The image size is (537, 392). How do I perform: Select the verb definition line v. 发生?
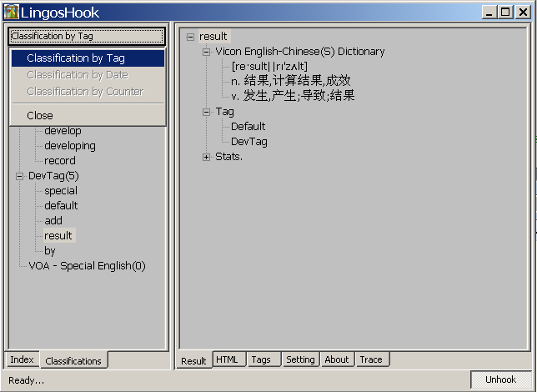pyautogui.click(x=294, y=96)
